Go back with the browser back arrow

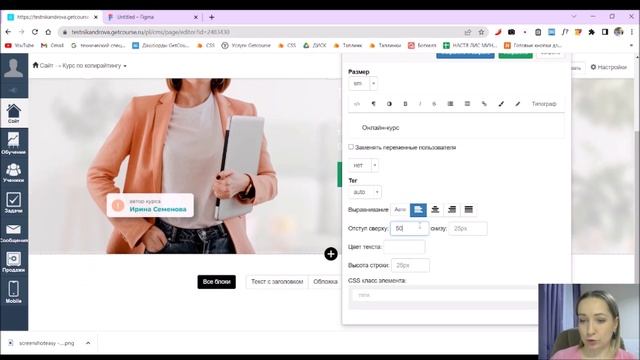pos(8,32)
